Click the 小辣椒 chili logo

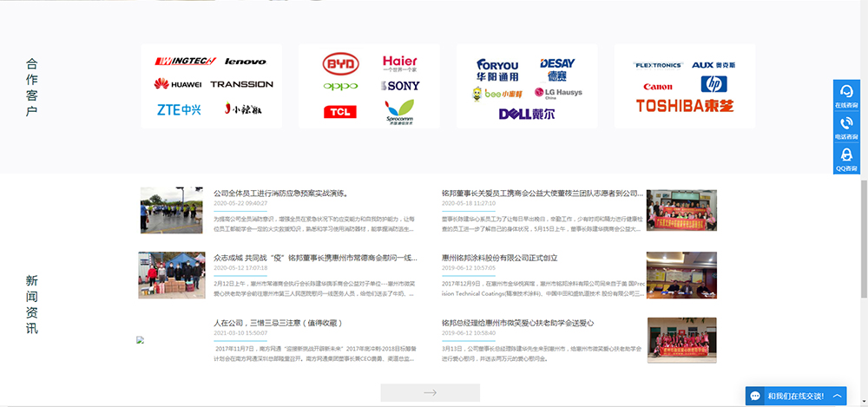[x=243, y=108]
